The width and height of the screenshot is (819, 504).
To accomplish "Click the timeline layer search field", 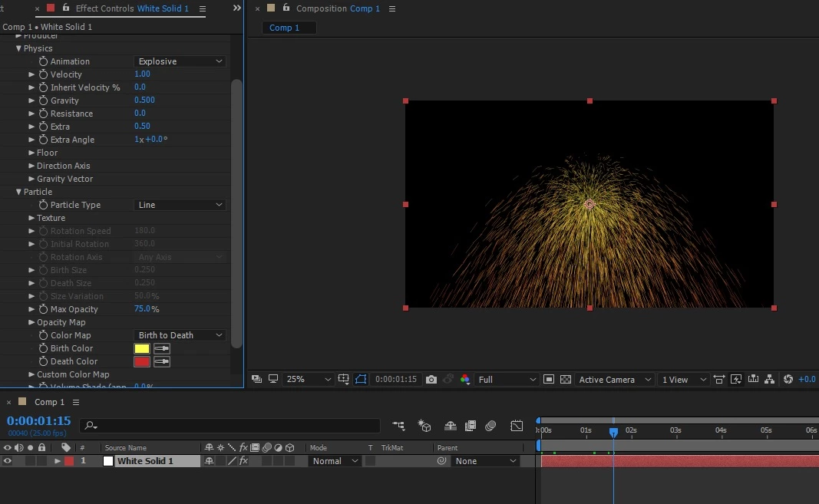I will coord(230,426).
